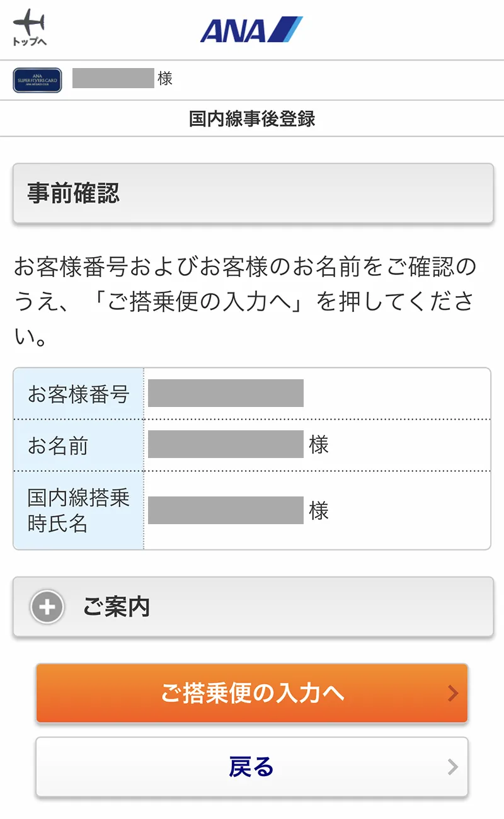Click the お名前 label cell

coord(79,446)
